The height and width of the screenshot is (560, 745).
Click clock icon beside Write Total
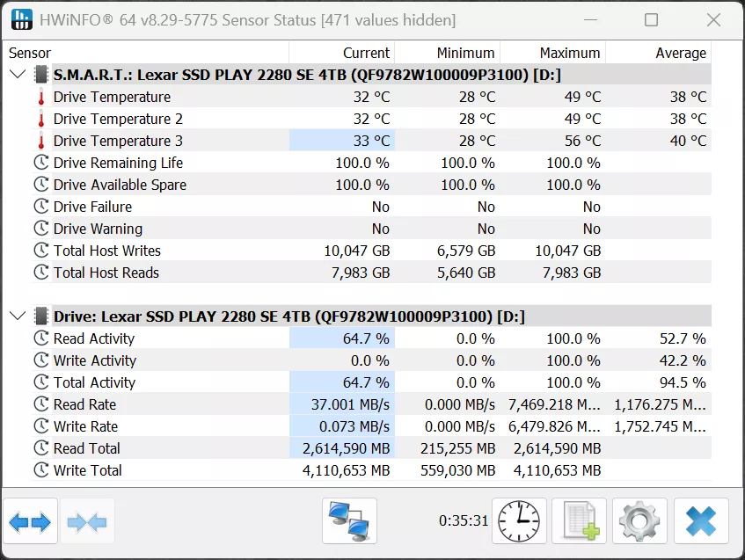click(x=41, y=470)
